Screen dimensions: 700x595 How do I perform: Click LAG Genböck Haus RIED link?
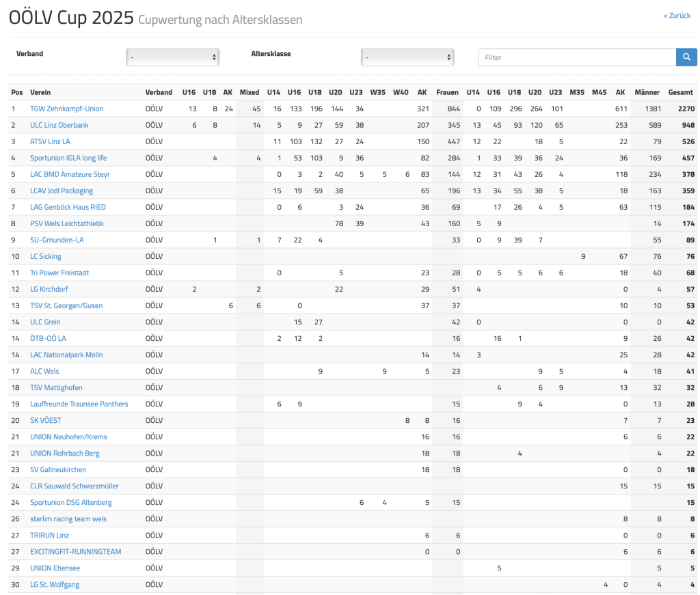pos(68,207)
